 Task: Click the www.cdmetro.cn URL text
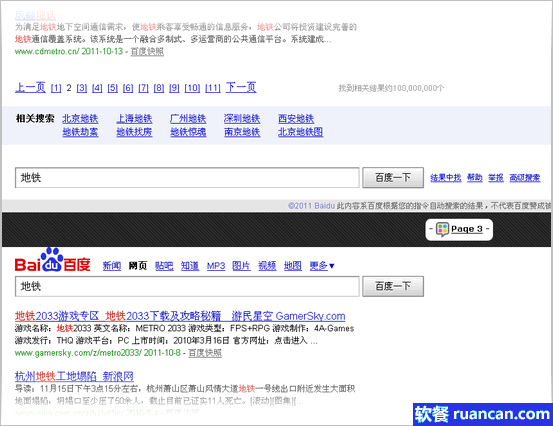coord(47,51)
